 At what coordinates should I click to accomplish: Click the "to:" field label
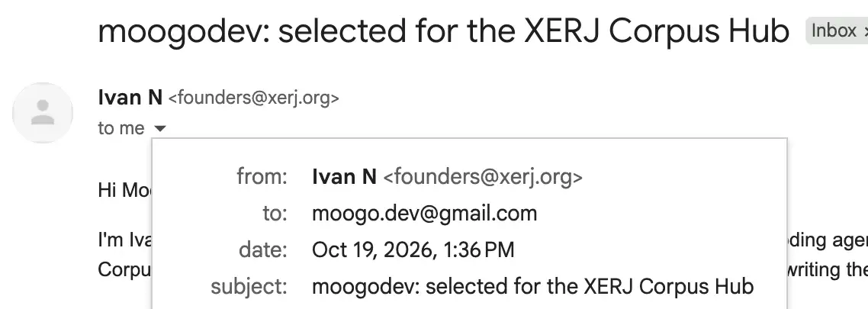(275, 214)
